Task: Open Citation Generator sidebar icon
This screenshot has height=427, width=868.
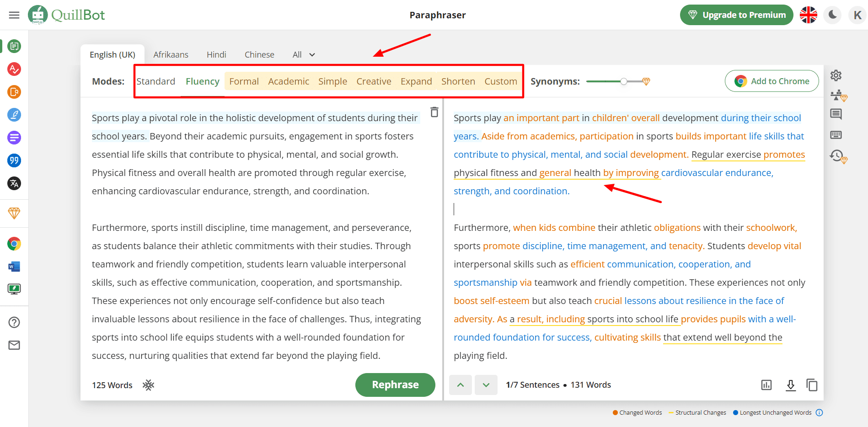Action: (x=14, y=160)
